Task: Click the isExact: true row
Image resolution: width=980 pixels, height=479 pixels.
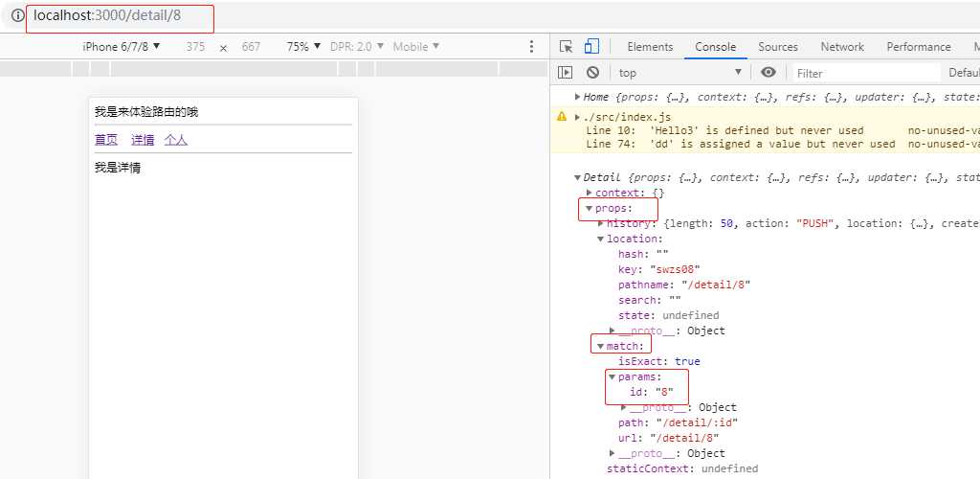Action: [659, 361]
